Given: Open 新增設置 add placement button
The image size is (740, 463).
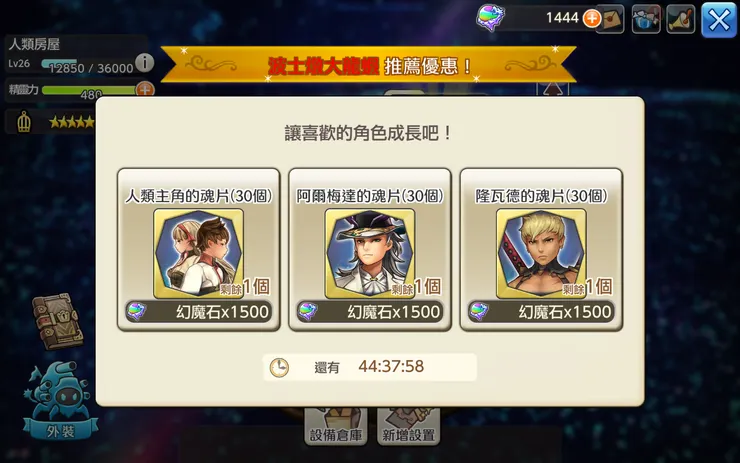Looking at the screenshot, I should [x=409, y=428].
